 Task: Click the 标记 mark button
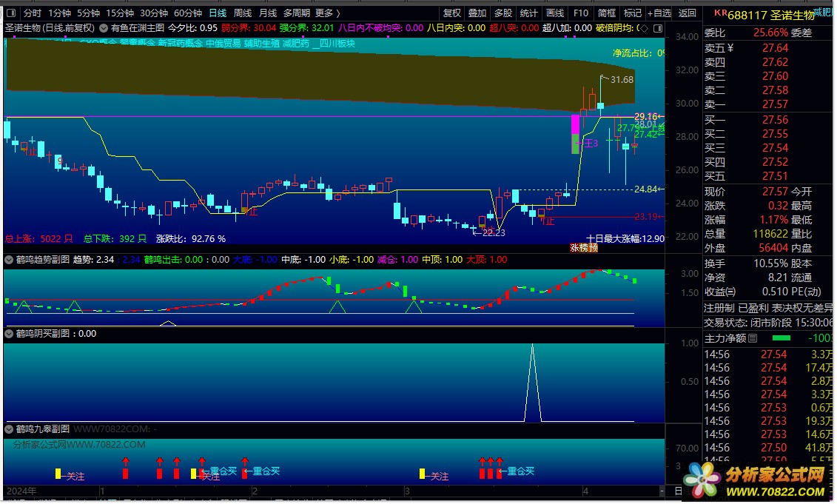tap(633, 13)
